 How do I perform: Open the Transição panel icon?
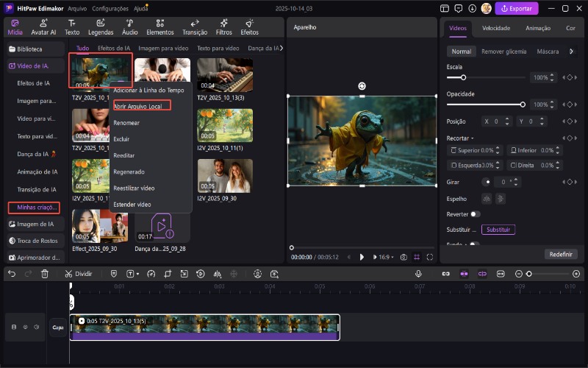click(x=194, y=27)
